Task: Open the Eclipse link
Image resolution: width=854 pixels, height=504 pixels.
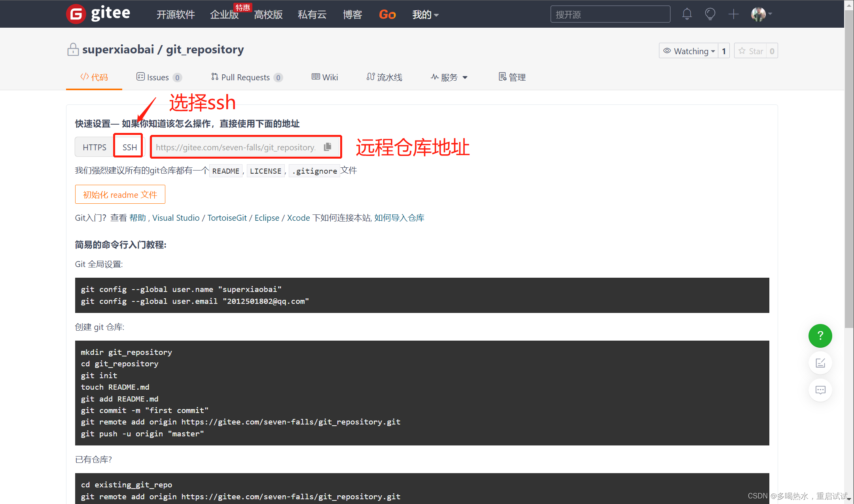Action: tap(267, 218)
